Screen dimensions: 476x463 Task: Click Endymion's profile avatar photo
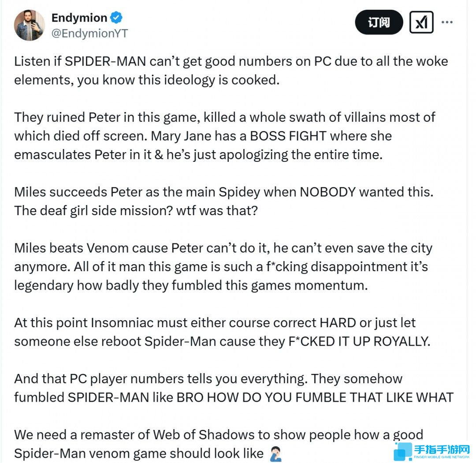tap(30, 25)
